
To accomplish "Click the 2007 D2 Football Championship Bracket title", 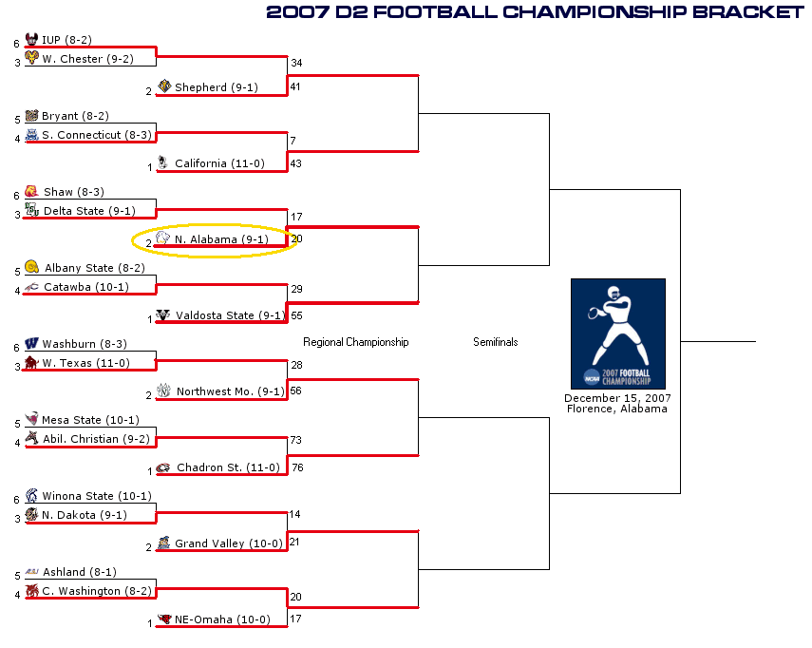I will [x=534, y=11].
